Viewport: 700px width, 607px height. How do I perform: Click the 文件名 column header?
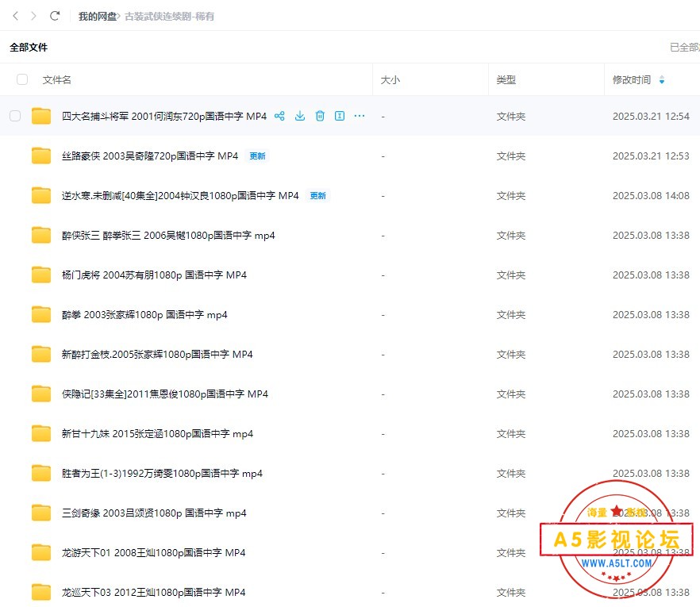(x=56, y=80)
